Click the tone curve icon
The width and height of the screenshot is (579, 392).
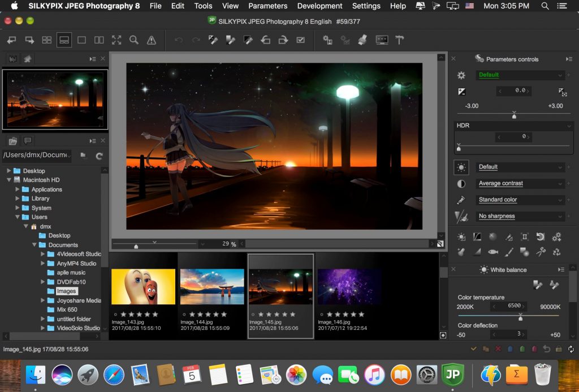478,236
